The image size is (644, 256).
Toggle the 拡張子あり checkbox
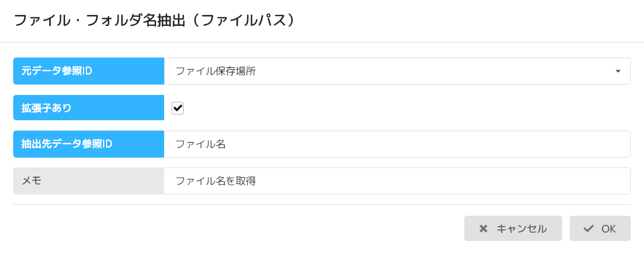point(178,108)
